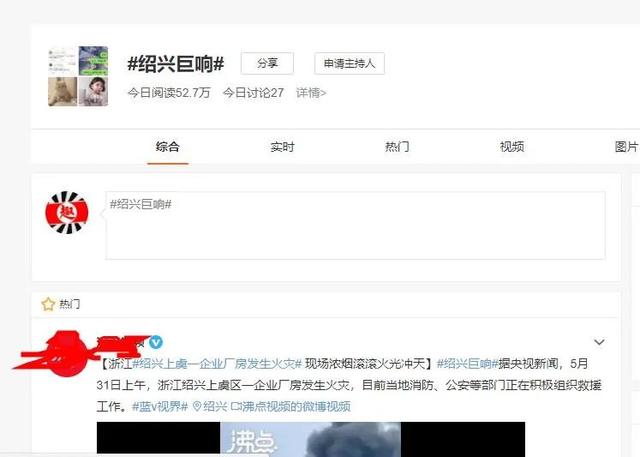Select the 综合 tab
640x457 pixels.
pos(167,147)
